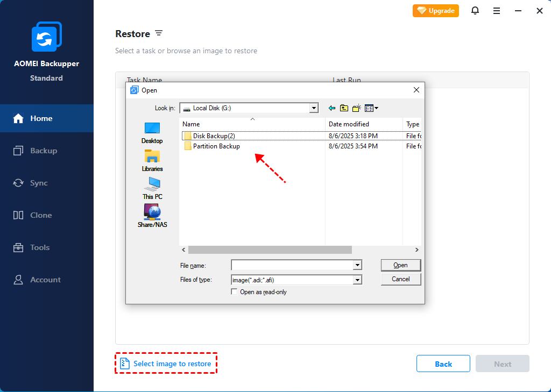Click the Partition Backup folder icon

point(188,146)
